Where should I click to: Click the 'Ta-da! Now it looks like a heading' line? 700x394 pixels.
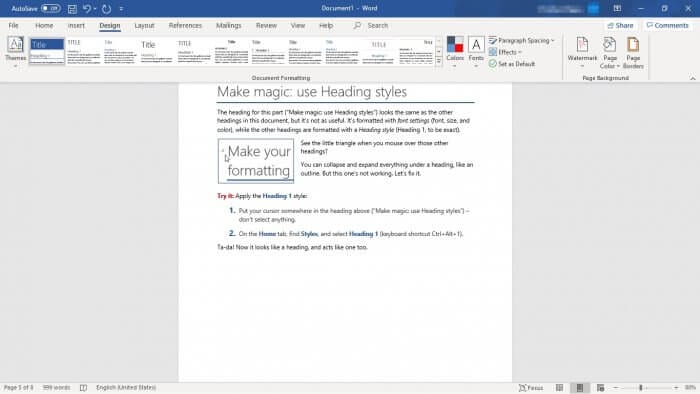click(292, 247)
